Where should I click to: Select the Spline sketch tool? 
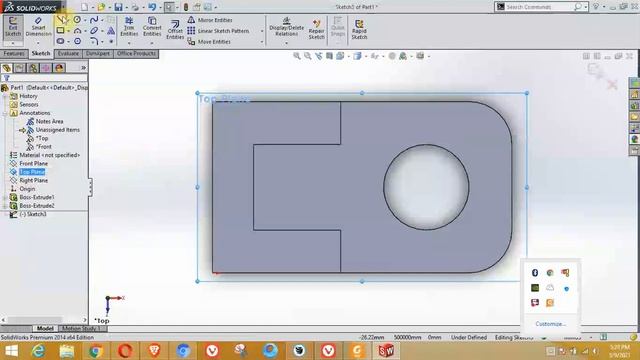tap(94, 20)
